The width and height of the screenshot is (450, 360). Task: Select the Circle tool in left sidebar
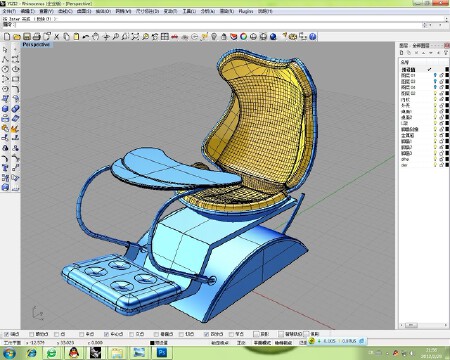(5, 69)
